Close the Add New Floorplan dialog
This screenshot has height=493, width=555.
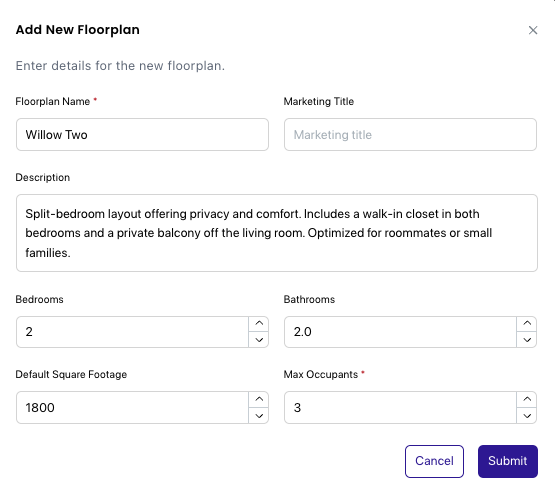[x=533, y=30]
